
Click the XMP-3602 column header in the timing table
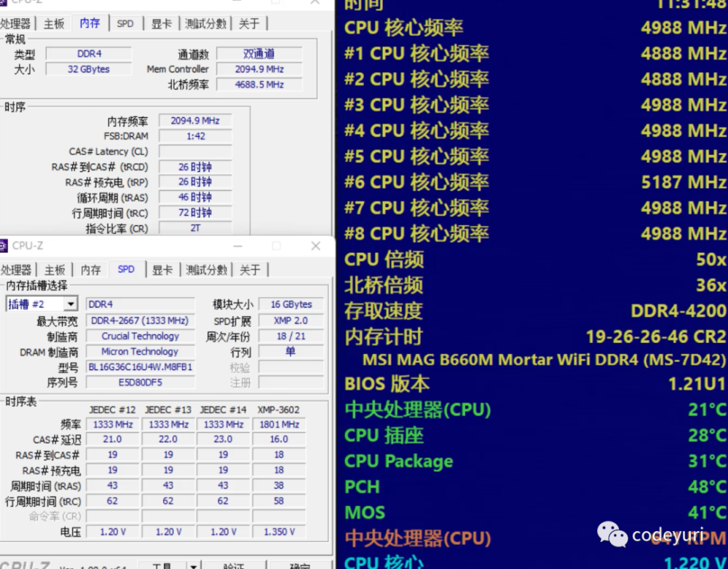tap(279, 409)
